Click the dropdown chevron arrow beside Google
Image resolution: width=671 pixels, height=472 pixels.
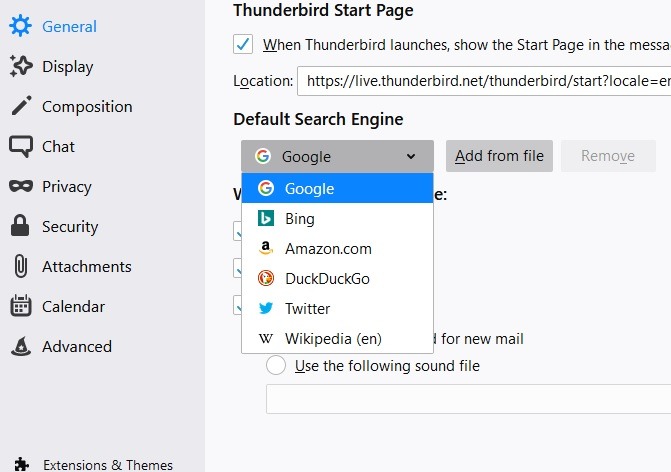point(411,156)
